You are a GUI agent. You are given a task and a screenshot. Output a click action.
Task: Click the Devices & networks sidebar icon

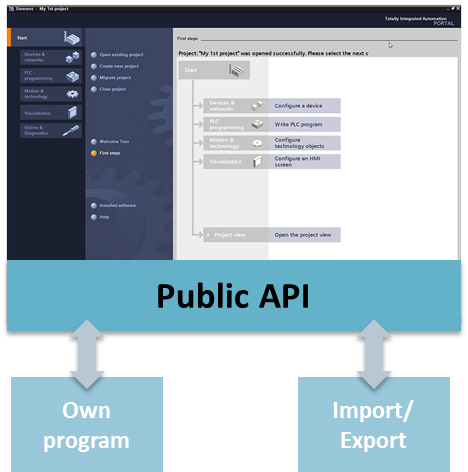tap(72, 57)
